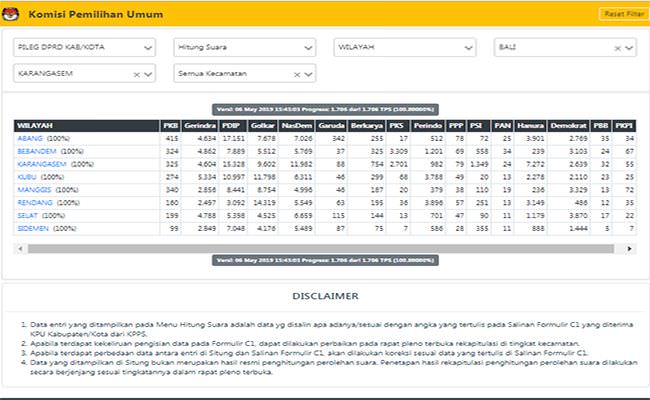Click the Golkar column header

263,126
